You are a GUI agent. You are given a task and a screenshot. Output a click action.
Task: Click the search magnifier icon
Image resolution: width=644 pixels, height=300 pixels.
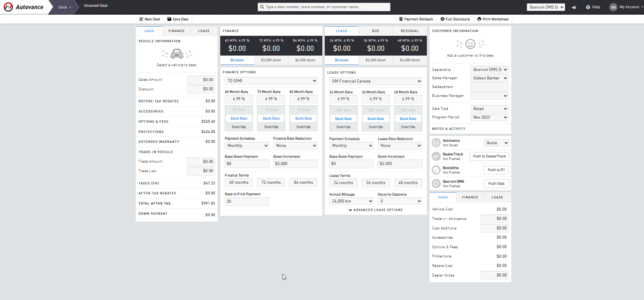[x=262, y=7]
